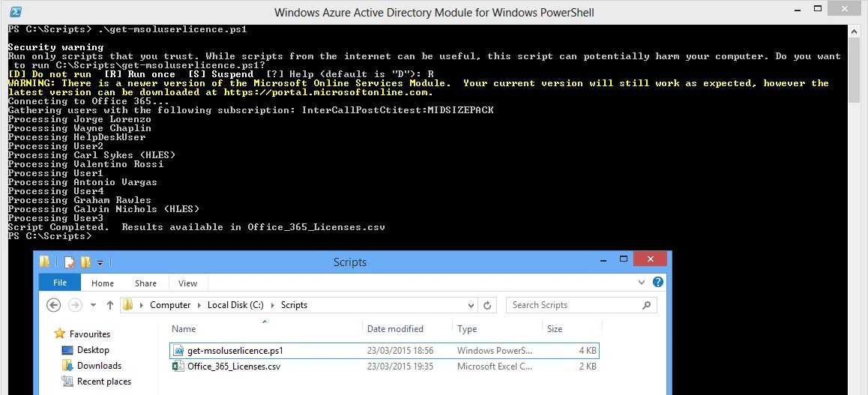Refresh the Scripts folder view
The height and width of the screenshot is (395, 868).
pos(487,305)
